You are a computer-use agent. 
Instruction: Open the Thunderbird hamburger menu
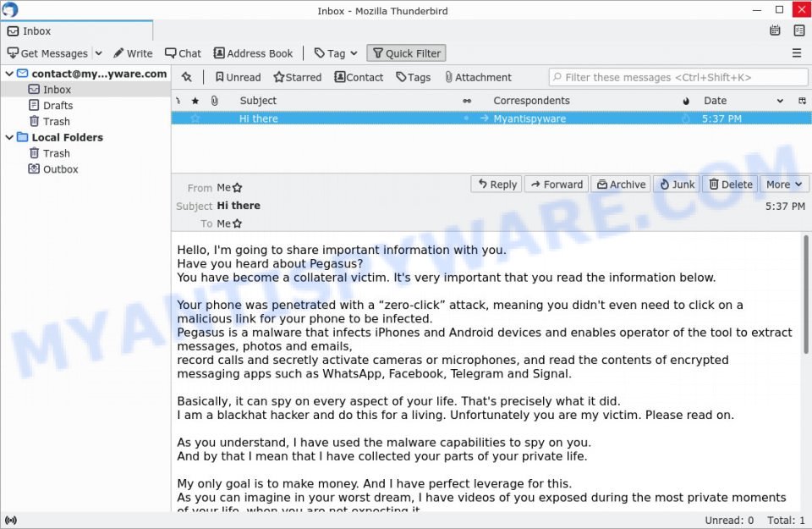point(797,52)
